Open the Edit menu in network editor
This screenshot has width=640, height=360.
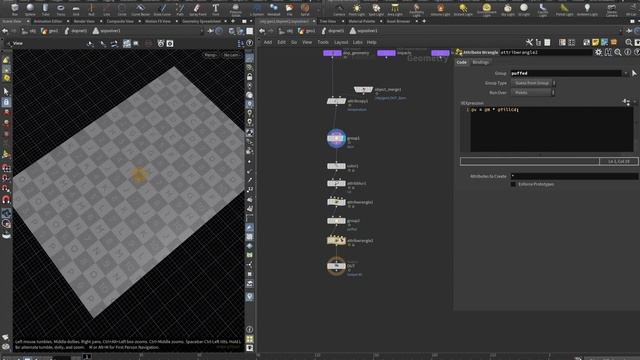tap(282, 42)
